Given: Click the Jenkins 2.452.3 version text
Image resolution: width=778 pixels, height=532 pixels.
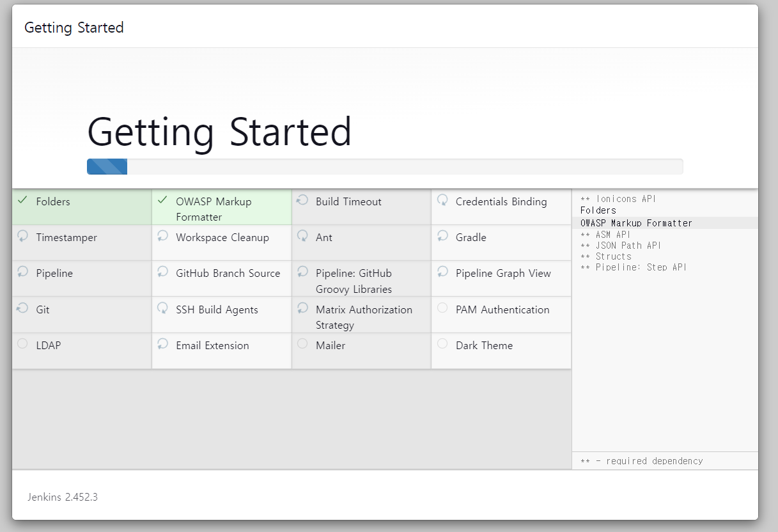Looking at the screenshot, I should 63,497.
